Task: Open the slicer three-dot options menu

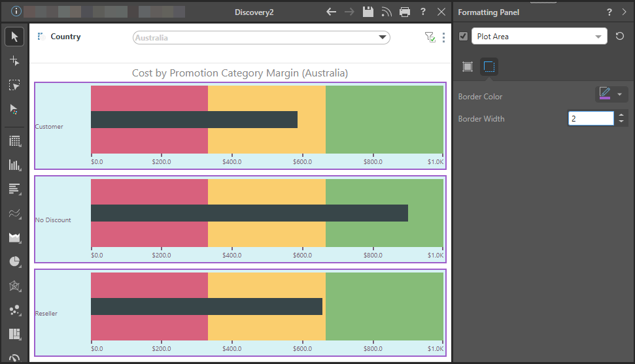Action: [444, 38]
